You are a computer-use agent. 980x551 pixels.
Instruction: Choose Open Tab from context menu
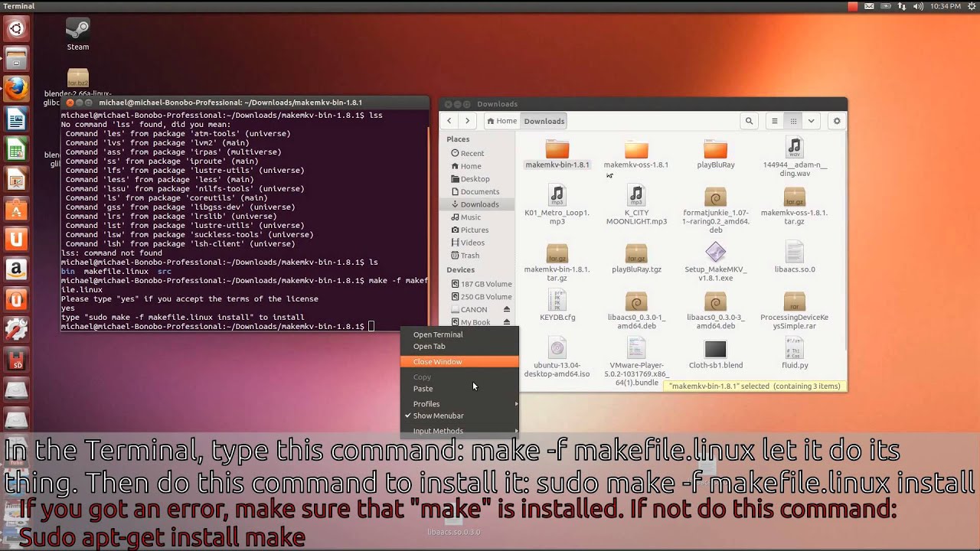tap(459, 346)
